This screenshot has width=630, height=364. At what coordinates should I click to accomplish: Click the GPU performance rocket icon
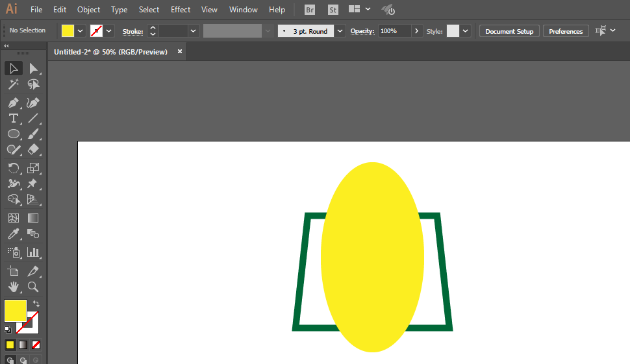[388, 10]
